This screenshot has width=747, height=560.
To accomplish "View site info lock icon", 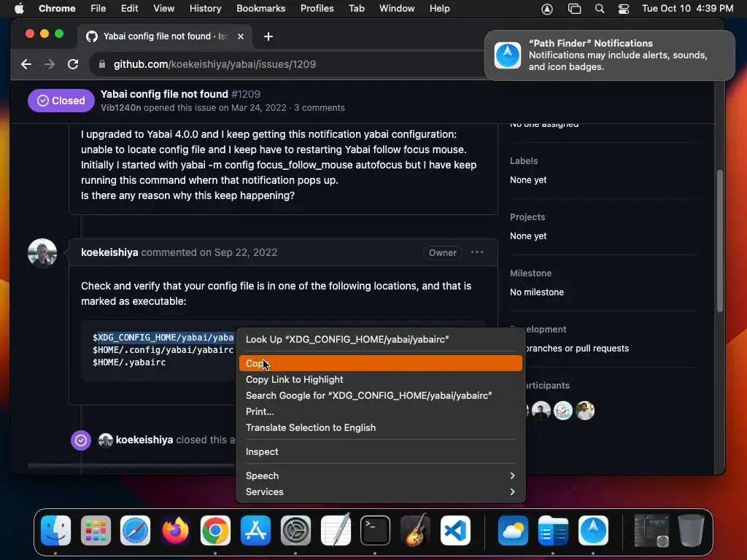I will [101, 64].
